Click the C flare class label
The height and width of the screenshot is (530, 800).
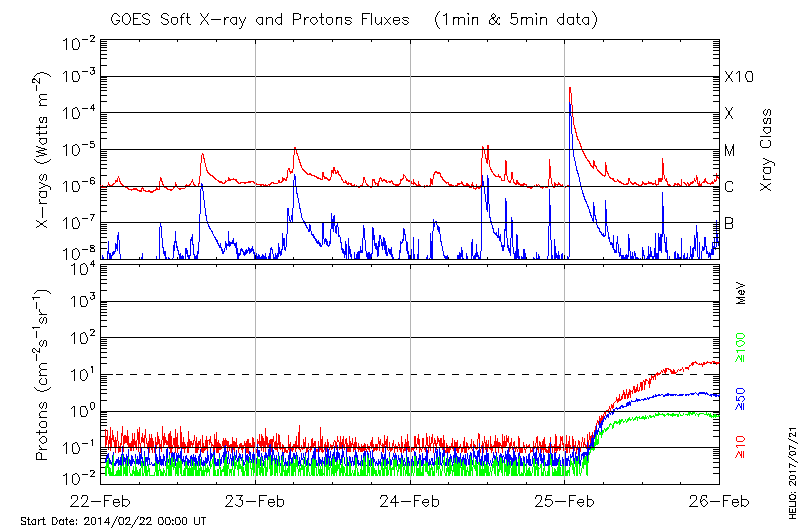[729, 187]
